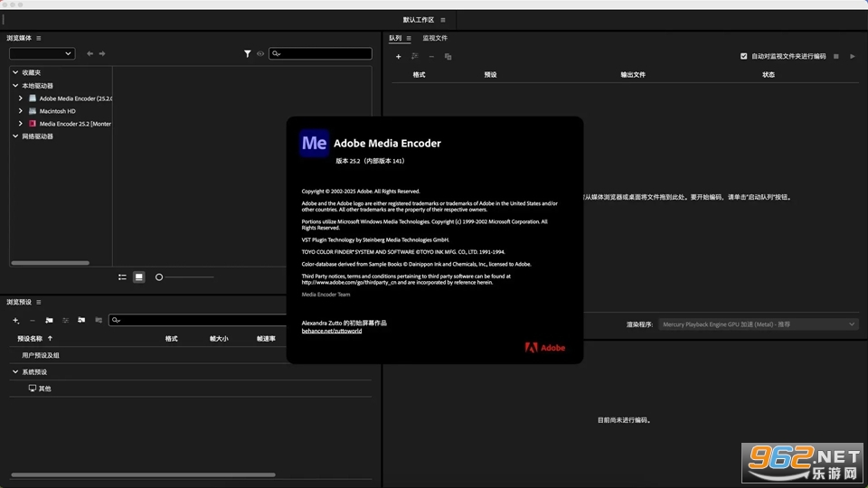
Task: Click the forward arrow in media browser
Action: point(102,53)
